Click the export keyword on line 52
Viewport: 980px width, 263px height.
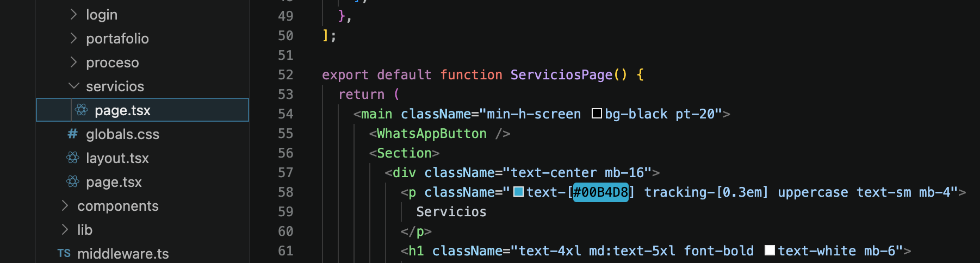click(345, 75)
